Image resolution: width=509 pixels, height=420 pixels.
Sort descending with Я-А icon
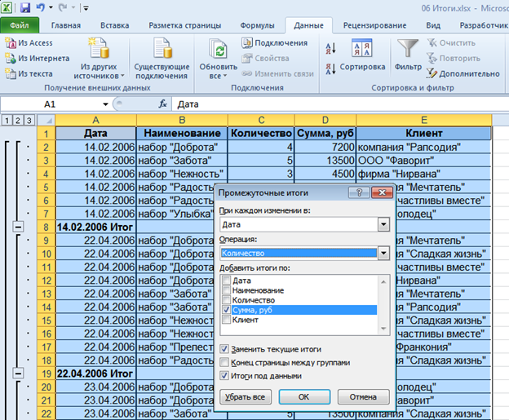coord(330,69)
